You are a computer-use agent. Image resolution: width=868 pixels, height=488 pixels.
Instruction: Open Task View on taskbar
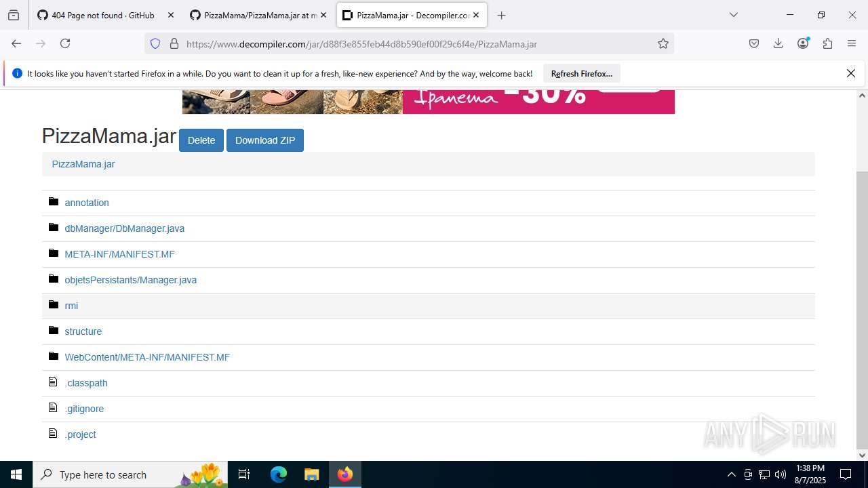click(x=244, y=474)
